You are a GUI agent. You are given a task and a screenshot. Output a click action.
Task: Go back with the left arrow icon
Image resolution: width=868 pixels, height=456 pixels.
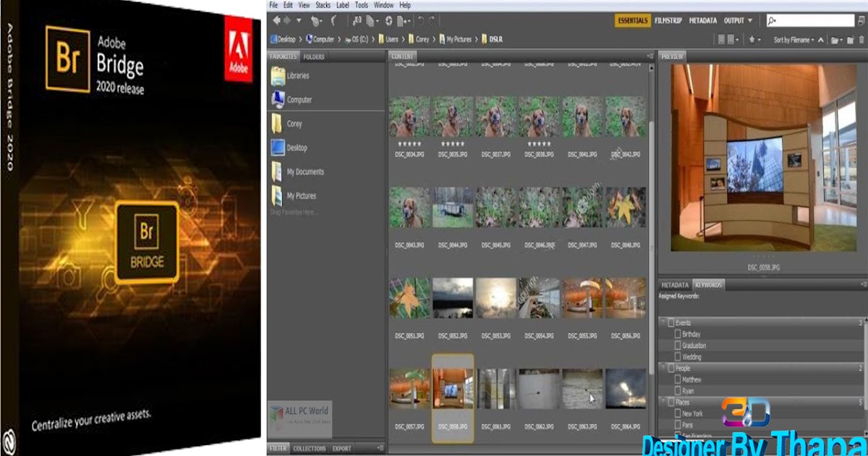click(x=276, y=20)
